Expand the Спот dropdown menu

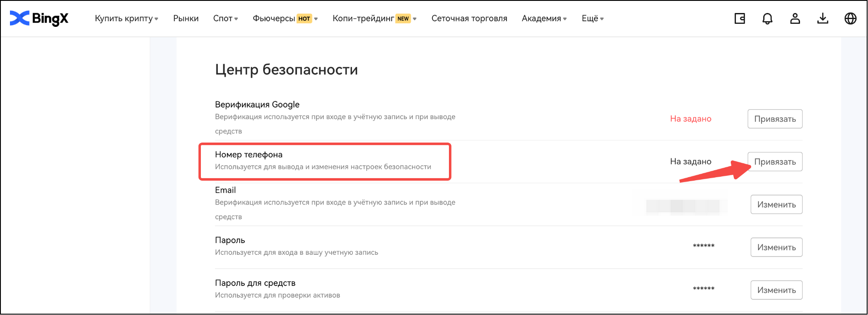tap(226, 19)
